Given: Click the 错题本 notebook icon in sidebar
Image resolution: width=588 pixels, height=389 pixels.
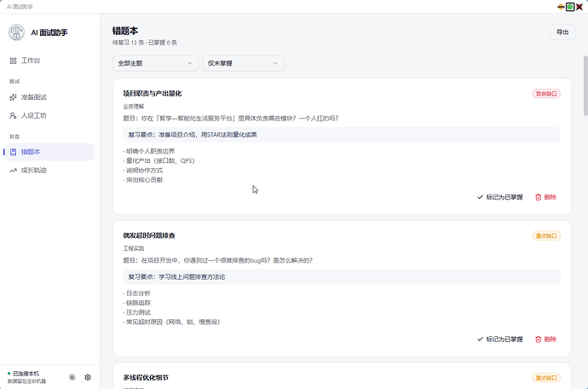Looking at the screenshot, I should tap(13, 152).
